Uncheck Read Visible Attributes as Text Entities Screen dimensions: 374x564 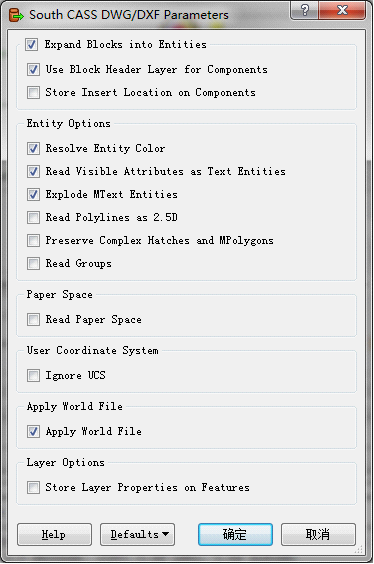(x=33, y=171)
